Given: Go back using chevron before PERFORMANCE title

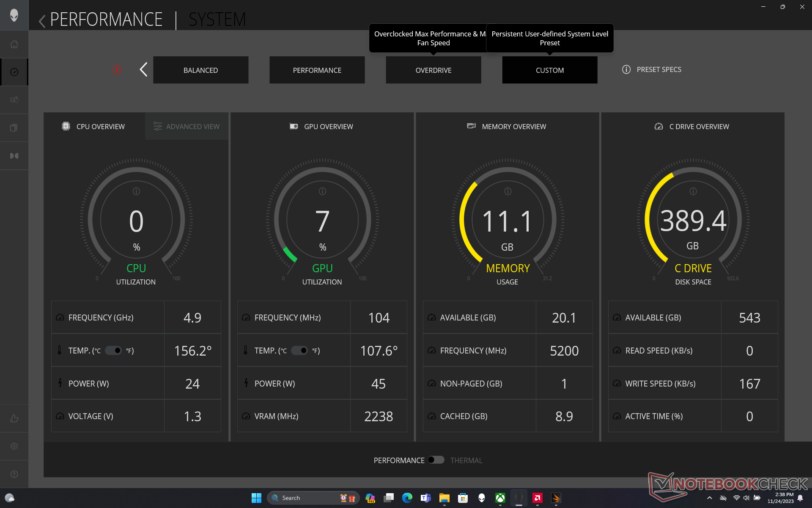Looking at the screenshot, I should pyautogui.click(x=42, y=21).
